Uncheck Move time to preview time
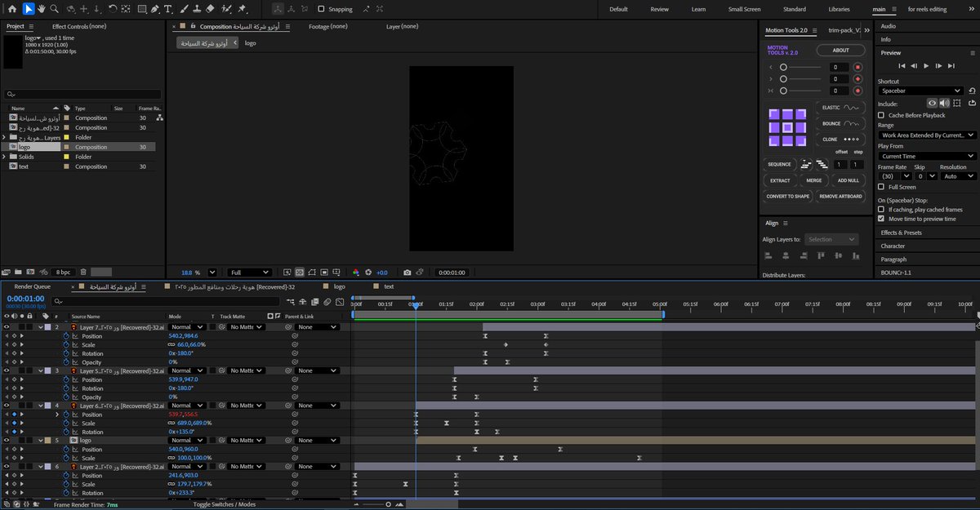 [881, 219]
